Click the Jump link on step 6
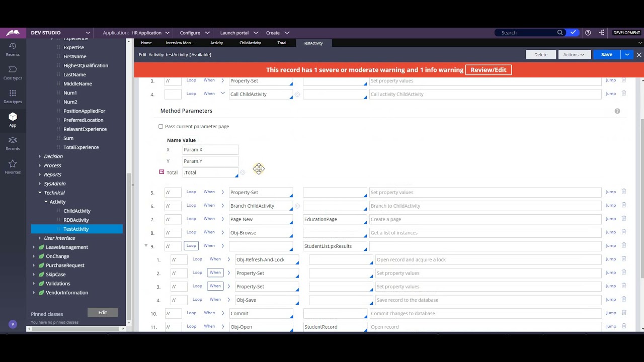 610,206
